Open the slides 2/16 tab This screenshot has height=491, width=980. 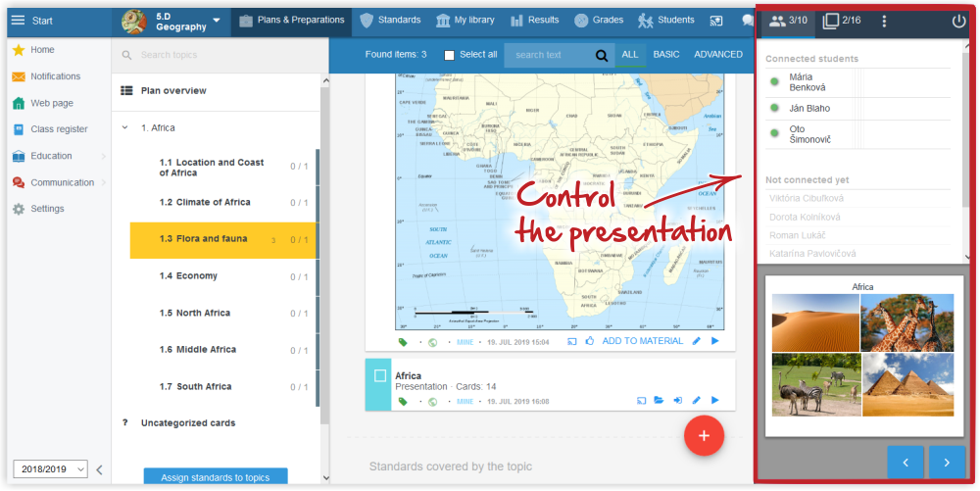[841, 21]
